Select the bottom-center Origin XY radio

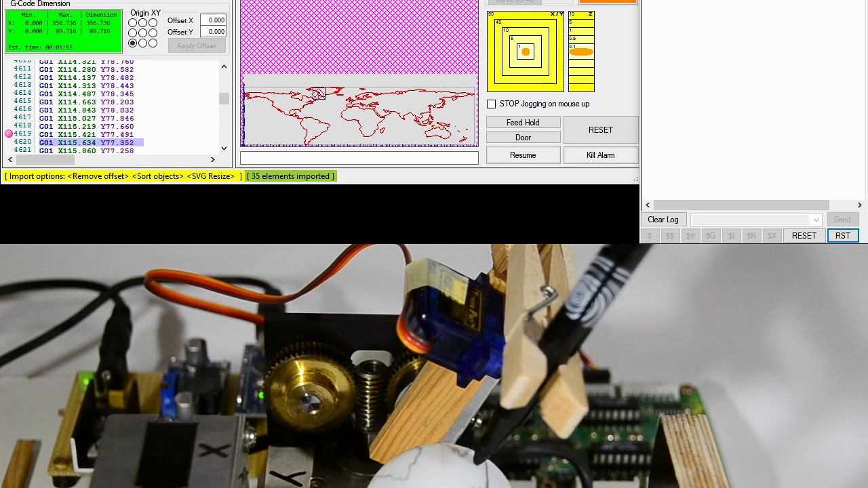(143, 43)
